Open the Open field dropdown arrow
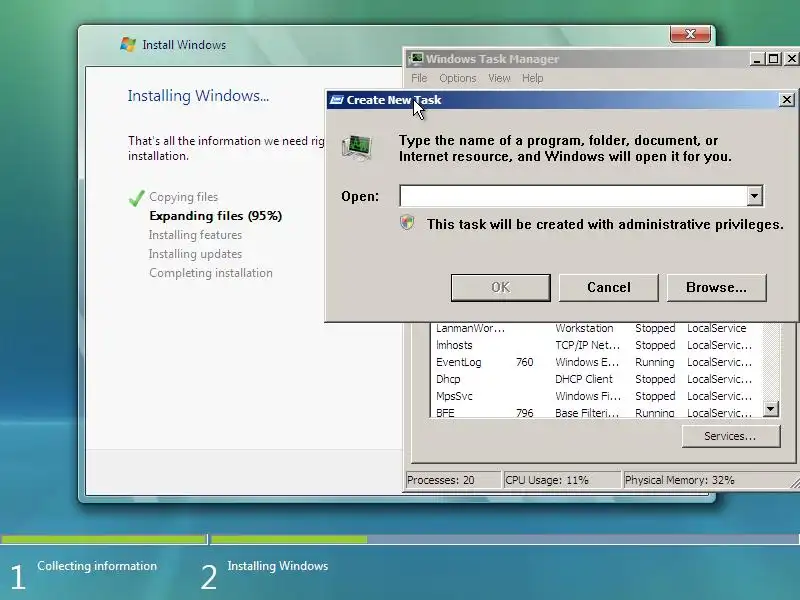This screenshot has width=800, height=600. coord(755,196)
